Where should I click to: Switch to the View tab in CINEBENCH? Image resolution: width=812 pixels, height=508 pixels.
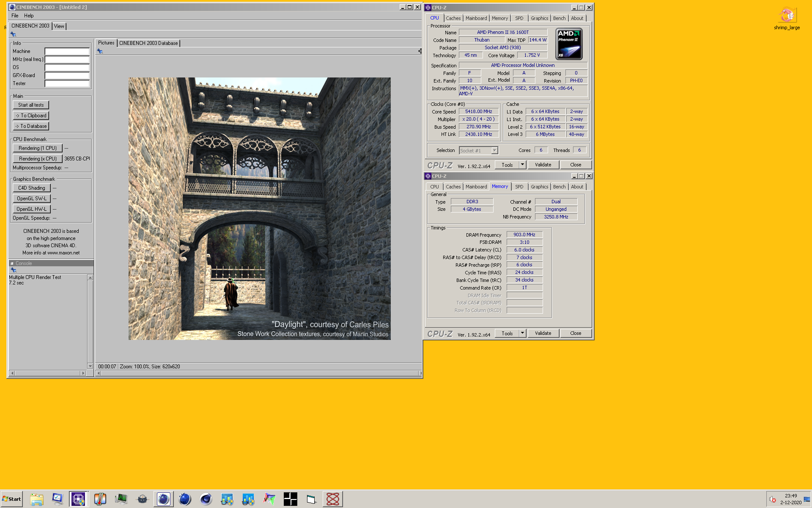(59, 26)
